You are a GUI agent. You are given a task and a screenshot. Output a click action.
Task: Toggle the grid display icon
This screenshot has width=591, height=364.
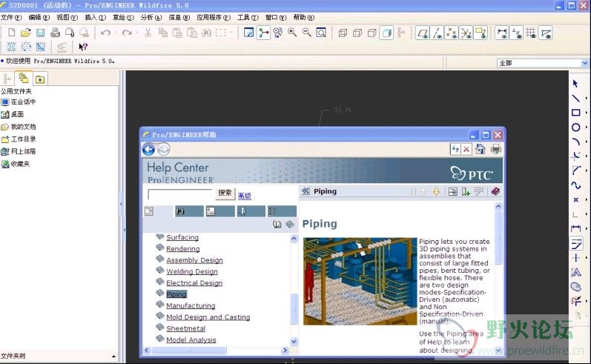[531, 33]
